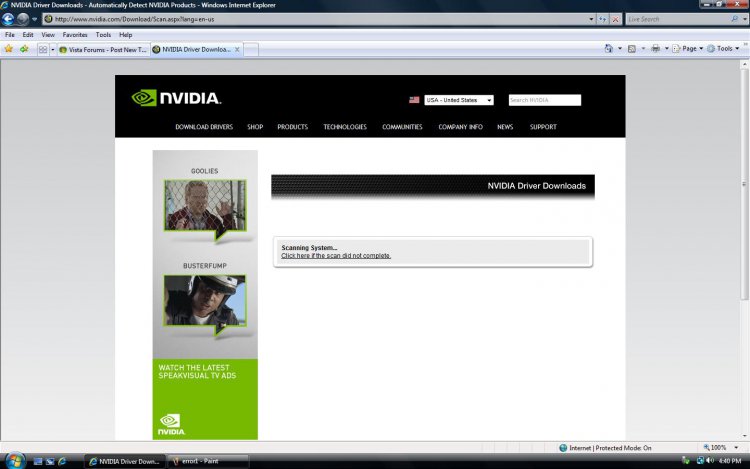Image resolution: width=750 pixels, height=469 pixels.
Task: Open the Products nav link
Action: (x=293, y=127)
